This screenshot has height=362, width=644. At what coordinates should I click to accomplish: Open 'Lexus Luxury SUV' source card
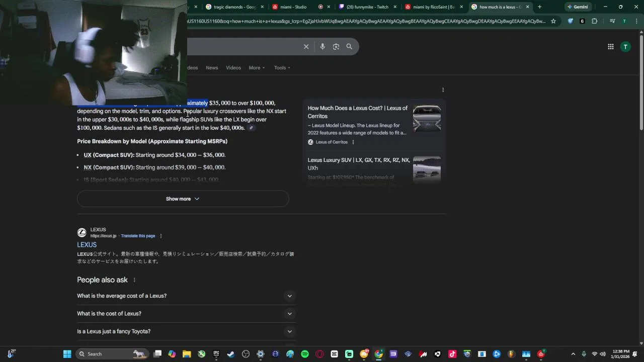click(359, 164)
